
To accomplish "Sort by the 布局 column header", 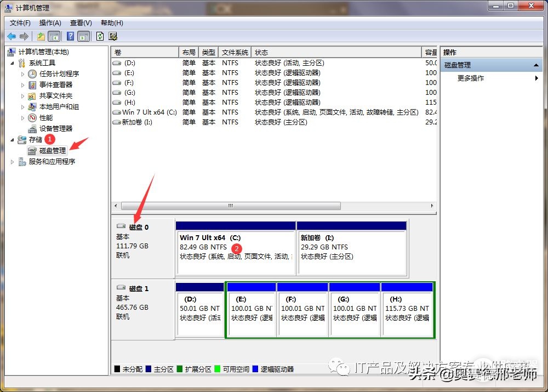I will click(189, 53).
